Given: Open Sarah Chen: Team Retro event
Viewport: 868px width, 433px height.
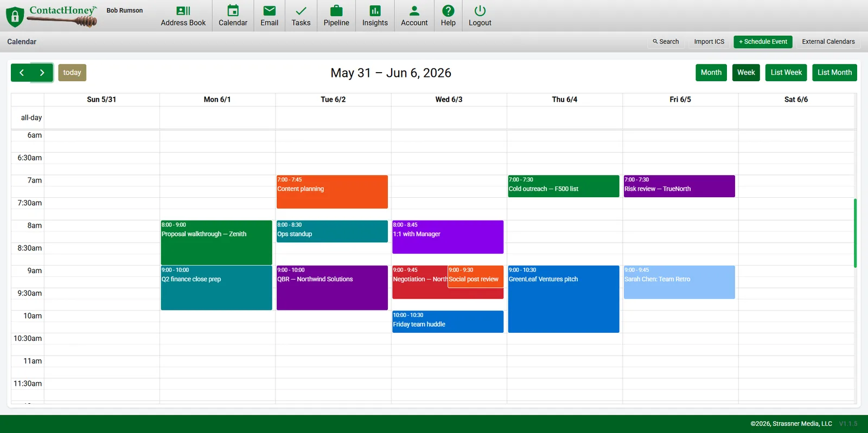Looking at the screenshot, I should coord(679,282).
